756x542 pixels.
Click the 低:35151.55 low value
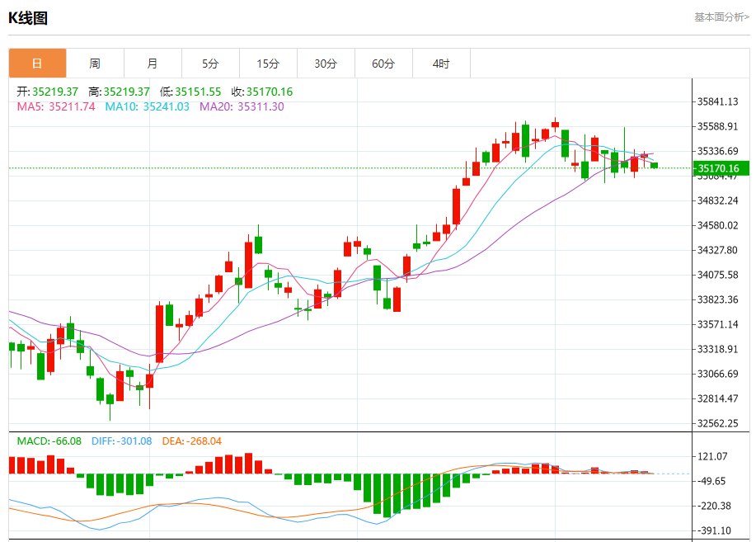point(190,92)
